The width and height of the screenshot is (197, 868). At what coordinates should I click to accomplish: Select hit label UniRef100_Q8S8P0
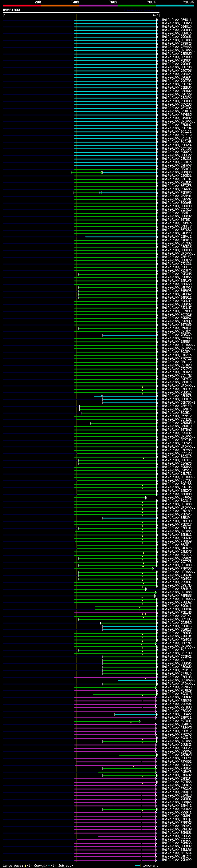(x=176, y=98)
